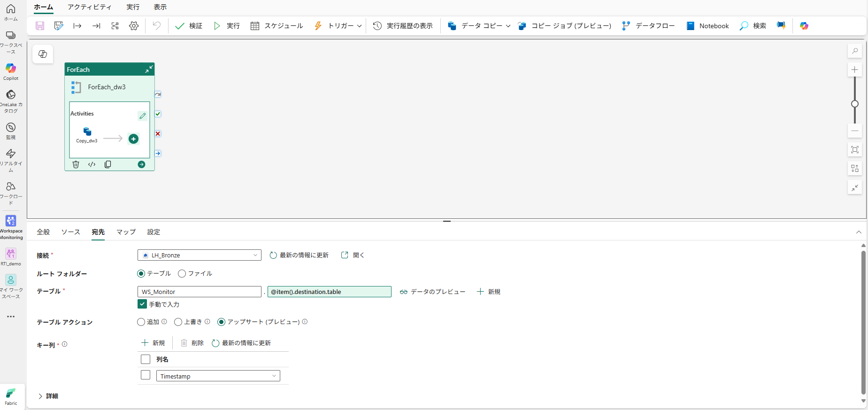Open the OneLake catalog sidebar icon
Viewport: 868px width, 410px height.
click(11, 101)
